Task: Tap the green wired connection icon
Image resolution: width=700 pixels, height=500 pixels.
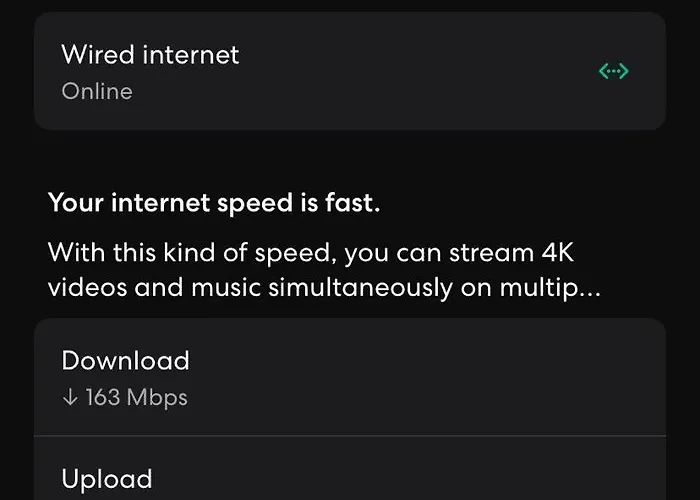Action: [x=613, y=71]
